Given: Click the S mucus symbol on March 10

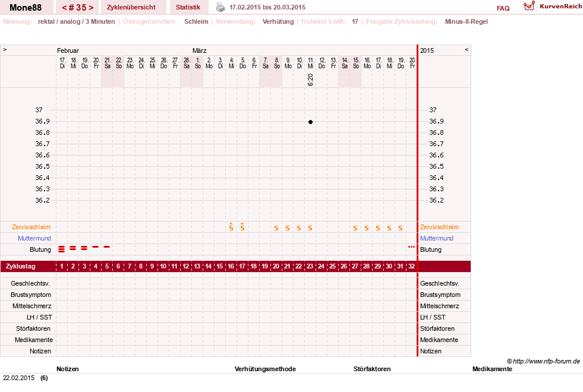Looking at the screenshot, I should [x=299, y=228].
